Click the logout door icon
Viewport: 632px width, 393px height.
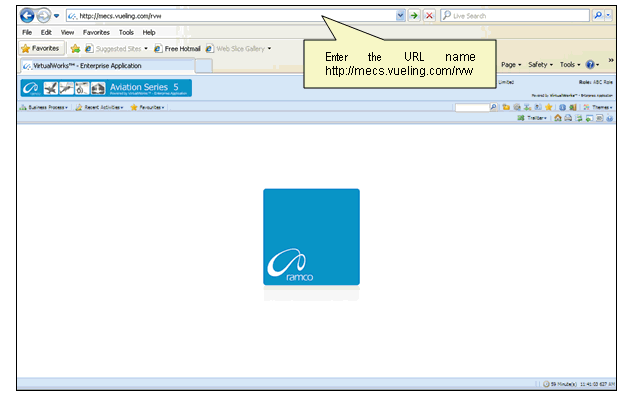(x=573, y=107)
